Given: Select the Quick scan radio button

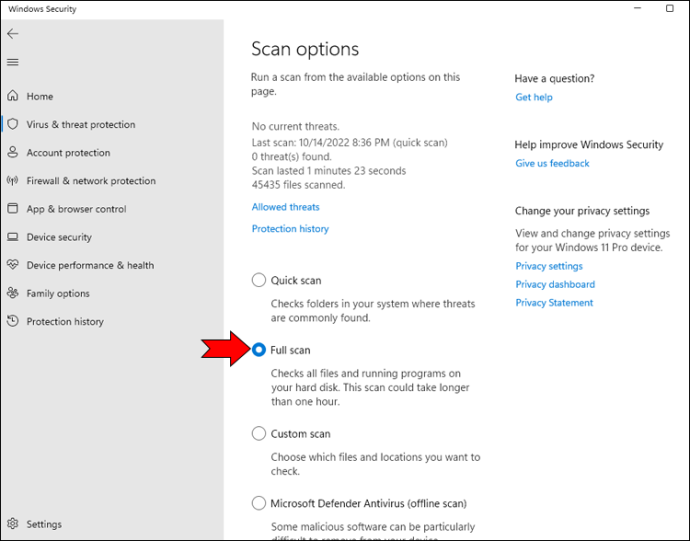Looking at the screenshot, I should 259,280.
